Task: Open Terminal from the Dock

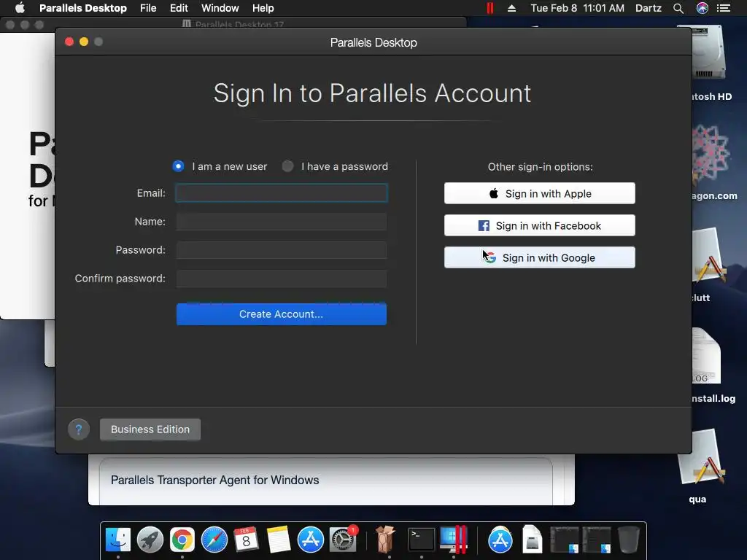Action: 422,540
